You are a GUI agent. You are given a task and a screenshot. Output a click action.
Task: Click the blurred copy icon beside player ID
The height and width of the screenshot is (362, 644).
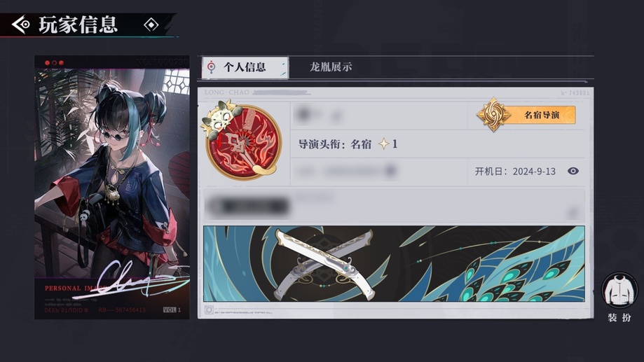click(x=390, y=170)
